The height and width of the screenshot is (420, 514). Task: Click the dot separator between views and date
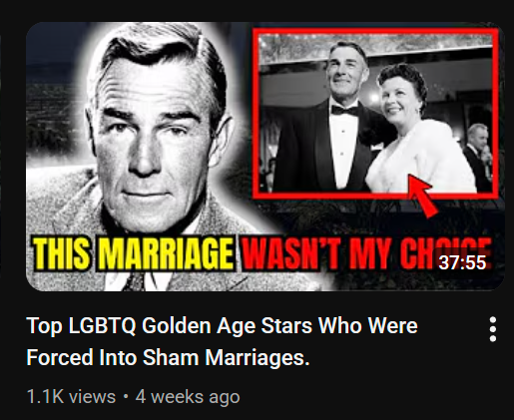pos(126,397)
